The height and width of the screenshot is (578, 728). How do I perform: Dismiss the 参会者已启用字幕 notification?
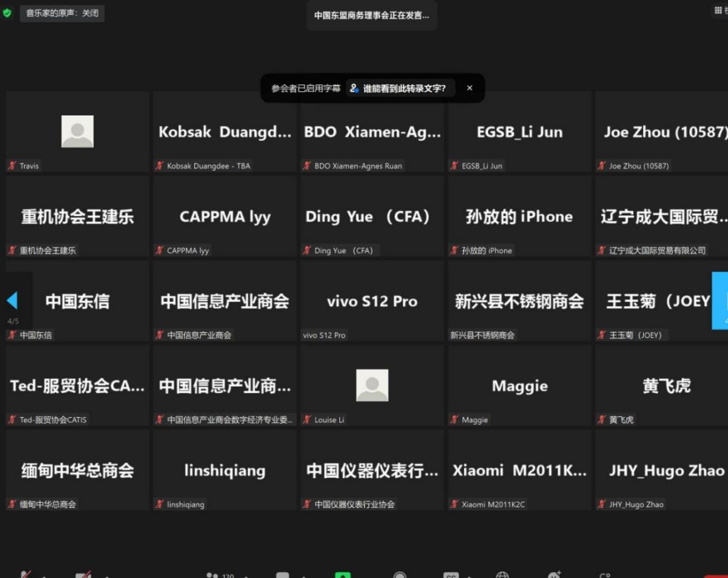470,89
